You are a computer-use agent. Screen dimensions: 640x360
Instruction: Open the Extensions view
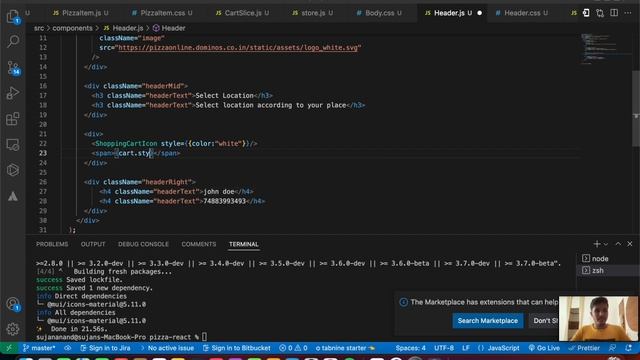click(13, 119)
